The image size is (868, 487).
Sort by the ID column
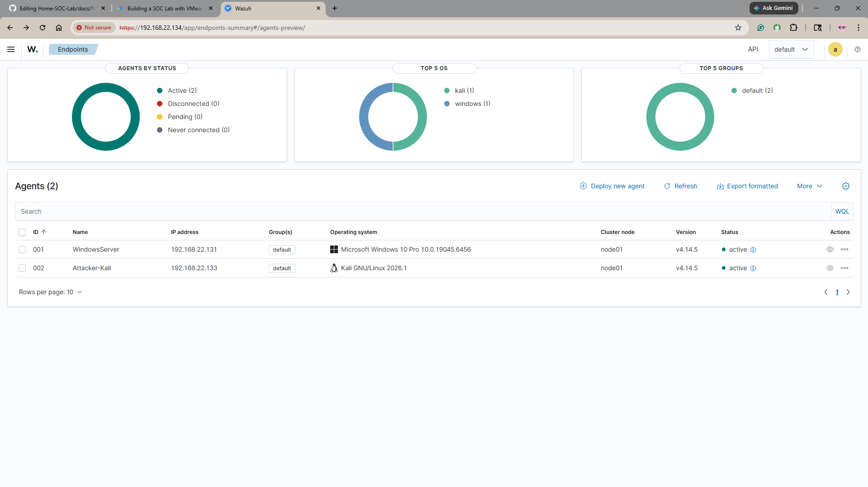[x=39, y=232]
